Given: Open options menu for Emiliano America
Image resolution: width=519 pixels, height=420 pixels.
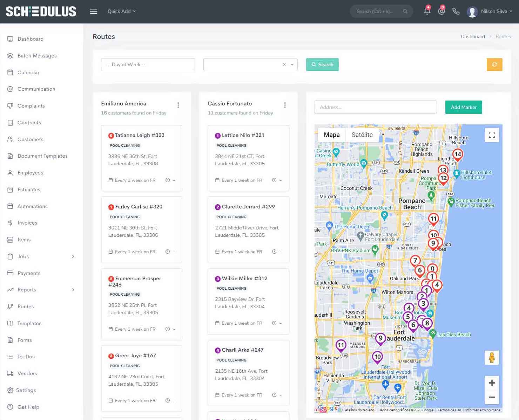Looking at the screenshot, I should click(x=178, y=105).
